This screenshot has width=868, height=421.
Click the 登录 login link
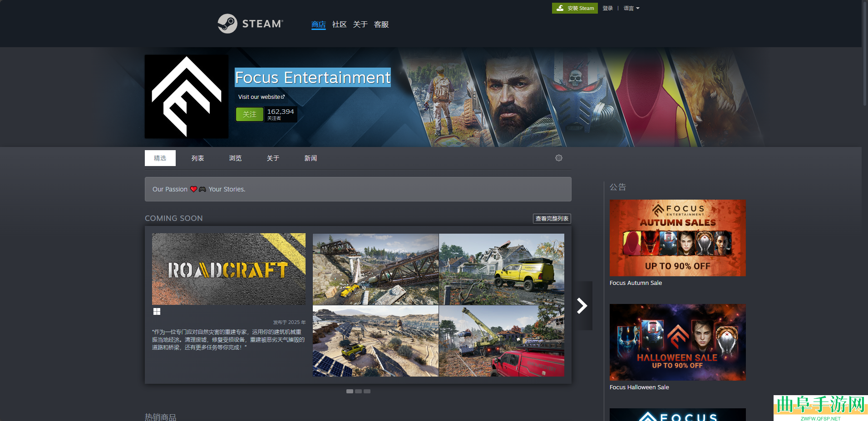(x=608, y=8)
